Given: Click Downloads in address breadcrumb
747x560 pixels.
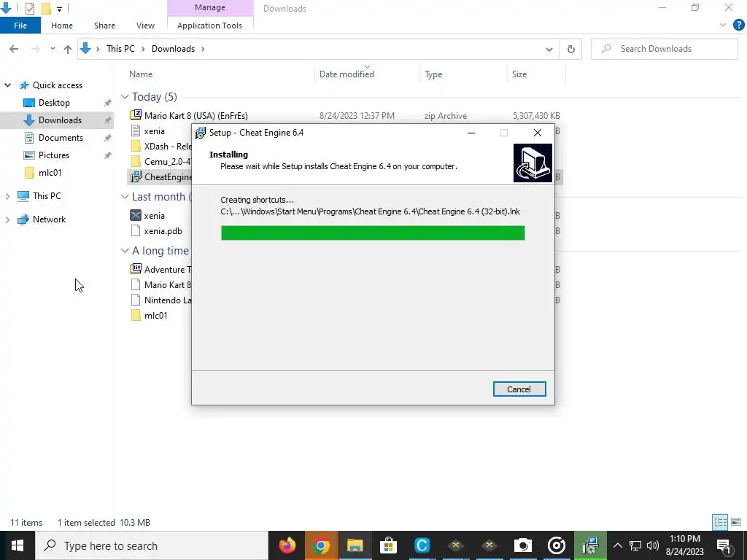Looking at the screenshot, I should tap(173, 49).
